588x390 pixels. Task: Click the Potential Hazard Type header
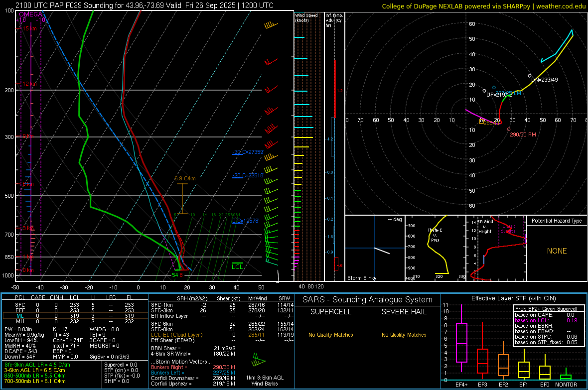[557, 221]
